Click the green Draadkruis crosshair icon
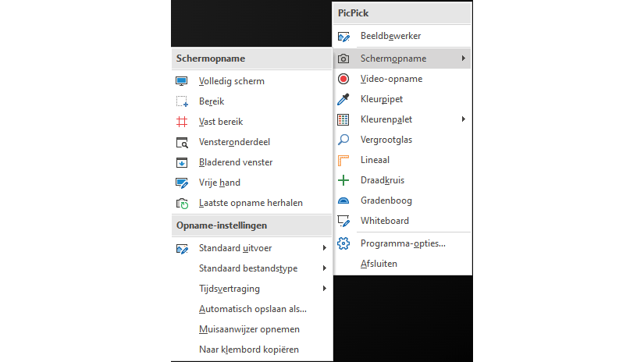The width and height of the screenshot is (644, 362). click(x=343, y=180)
